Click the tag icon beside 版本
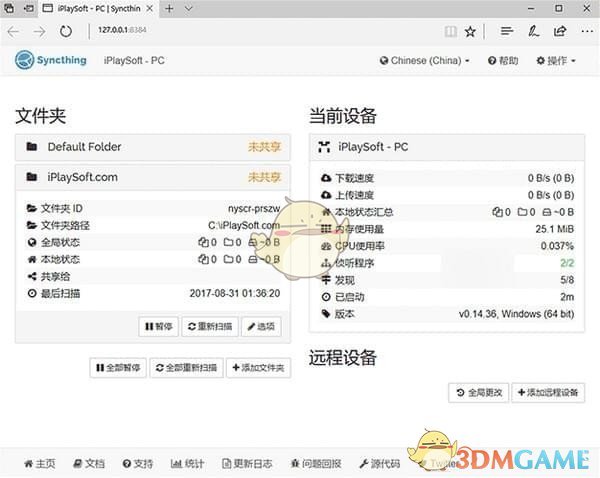Viewport: 600px width, 478px height. (x=326, y=314)
